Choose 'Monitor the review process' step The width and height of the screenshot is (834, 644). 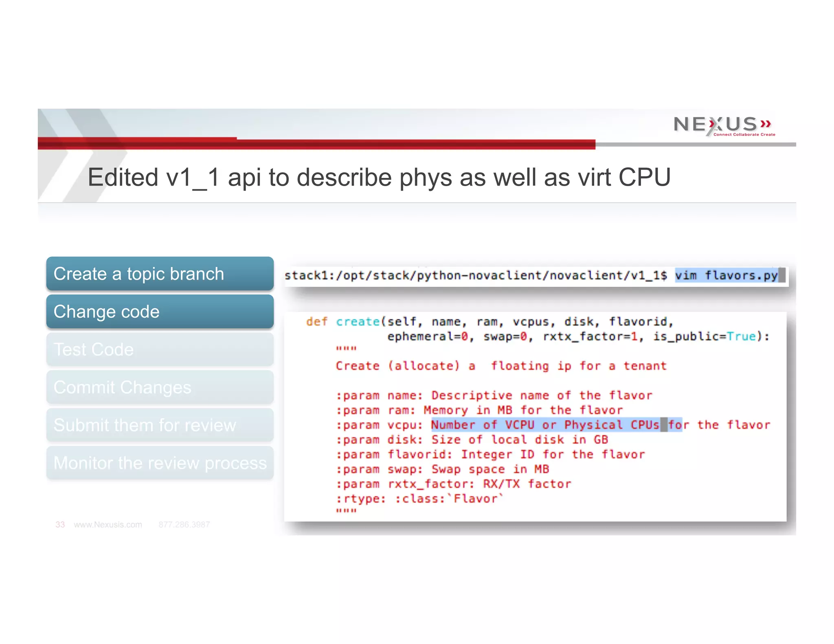pyautogui.click(x=160, y=463)
